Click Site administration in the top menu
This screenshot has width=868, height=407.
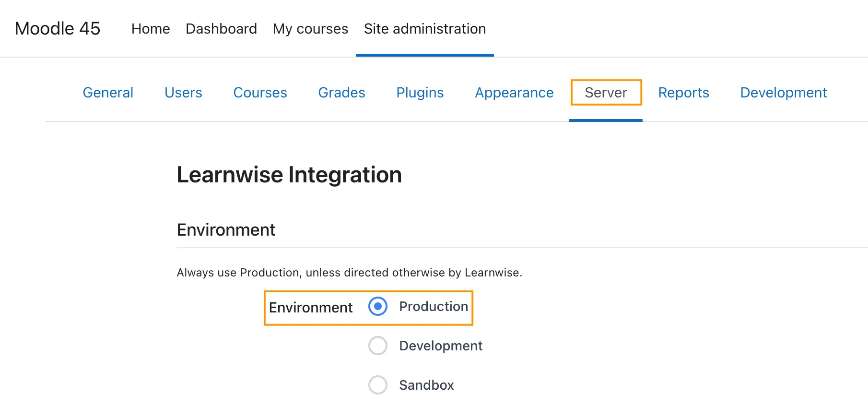pyautogui.click(x=425, y=29)
